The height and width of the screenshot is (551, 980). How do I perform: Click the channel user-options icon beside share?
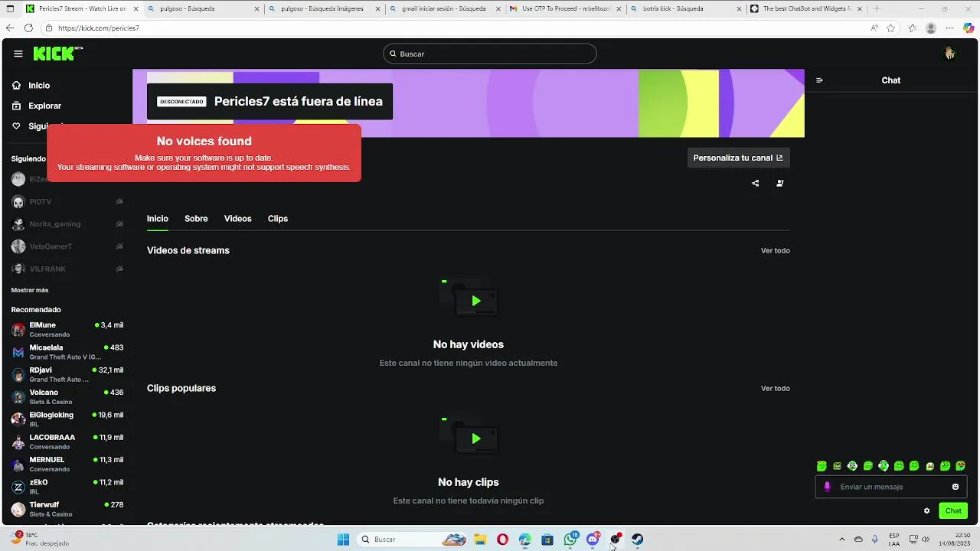[780, 184]
